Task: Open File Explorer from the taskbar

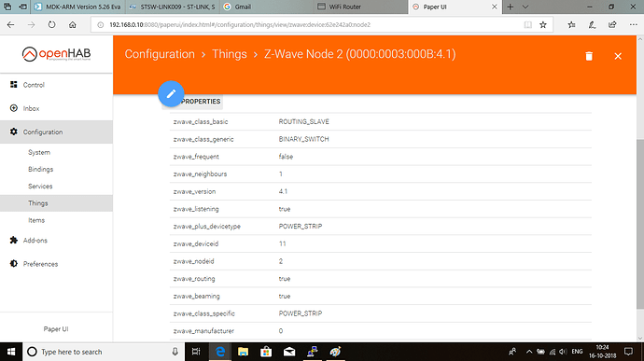Action: click(243, 352)
